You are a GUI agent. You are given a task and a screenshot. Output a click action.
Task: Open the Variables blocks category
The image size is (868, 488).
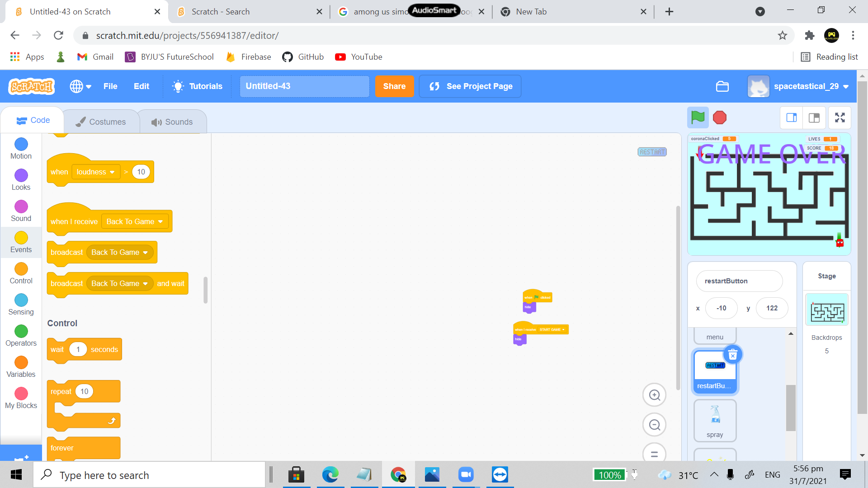(21, 366)
